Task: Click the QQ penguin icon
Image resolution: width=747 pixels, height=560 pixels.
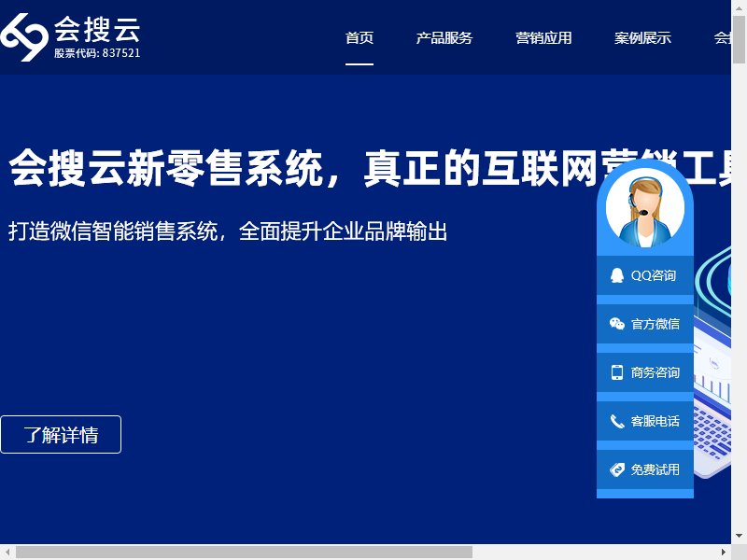Action: (617, 275)
